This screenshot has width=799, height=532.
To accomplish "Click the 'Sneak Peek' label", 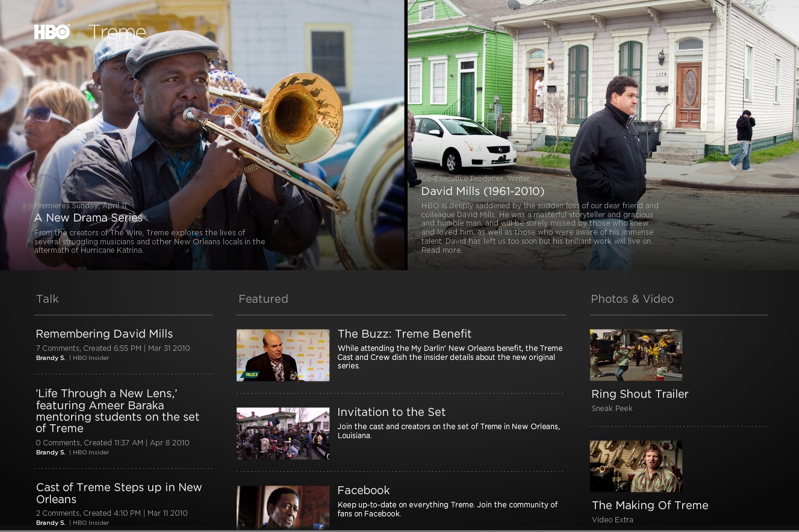I will [x=612, y=409].
